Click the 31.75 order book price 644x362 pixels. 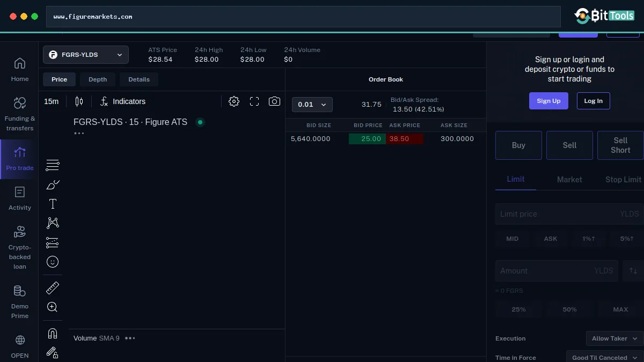coord(371,105)
